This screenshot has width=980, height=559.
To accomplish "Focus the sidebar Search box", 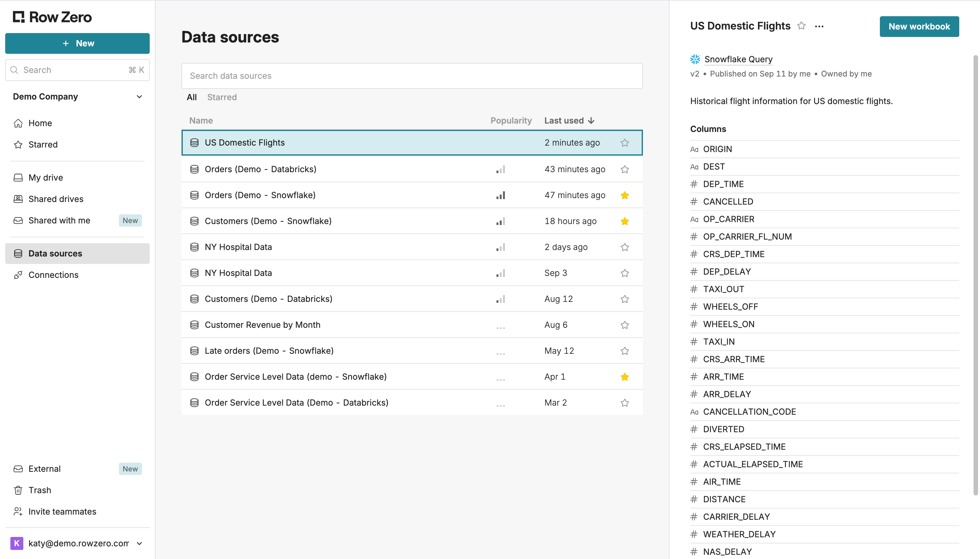I will (77, 70).
